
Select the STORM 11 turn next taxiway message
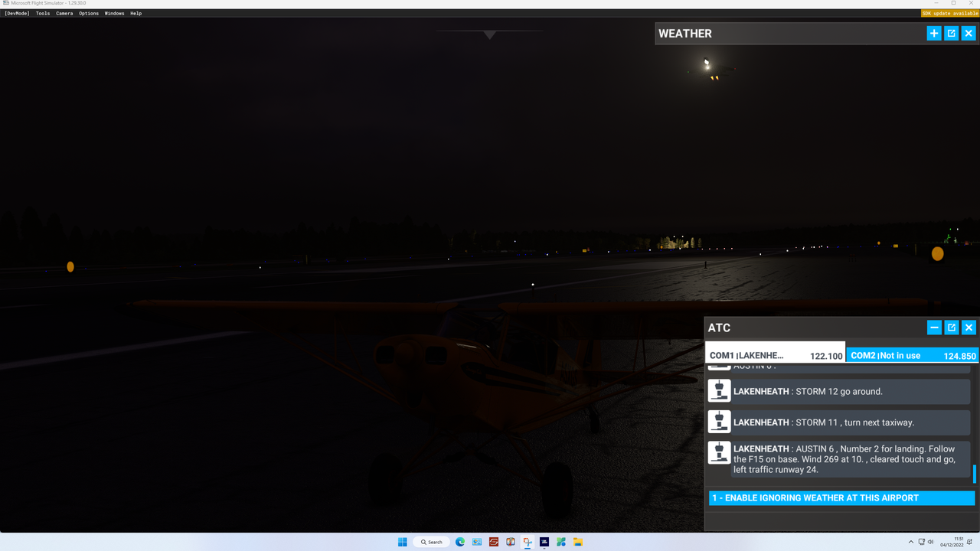(851, 422)
